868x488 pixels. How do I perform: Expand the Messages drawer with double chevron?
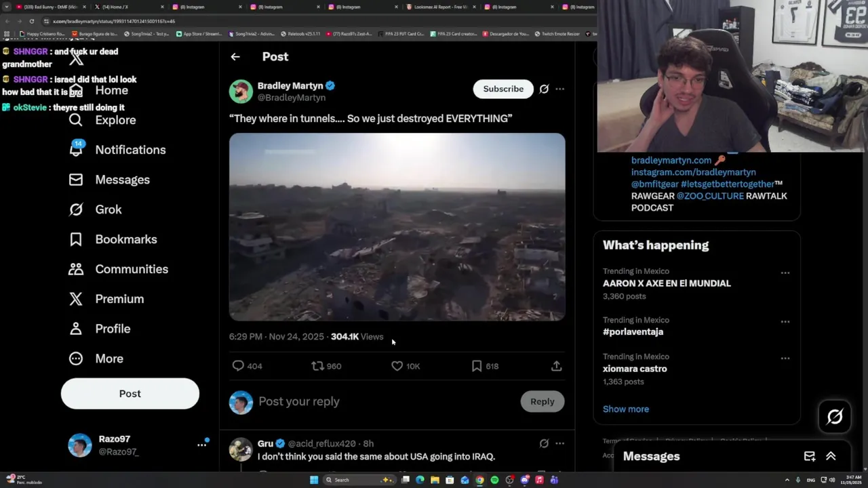(831, 456)
